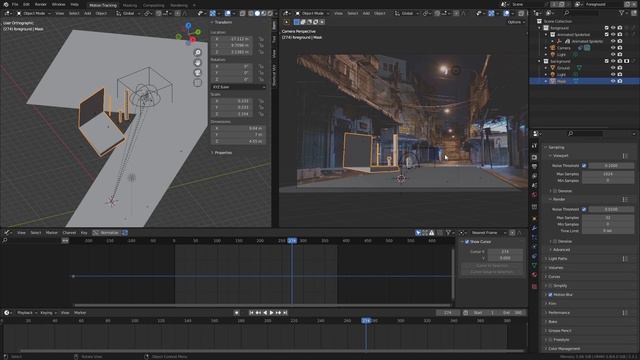Switch to the Rendering workspace tab

click(179, 5)
